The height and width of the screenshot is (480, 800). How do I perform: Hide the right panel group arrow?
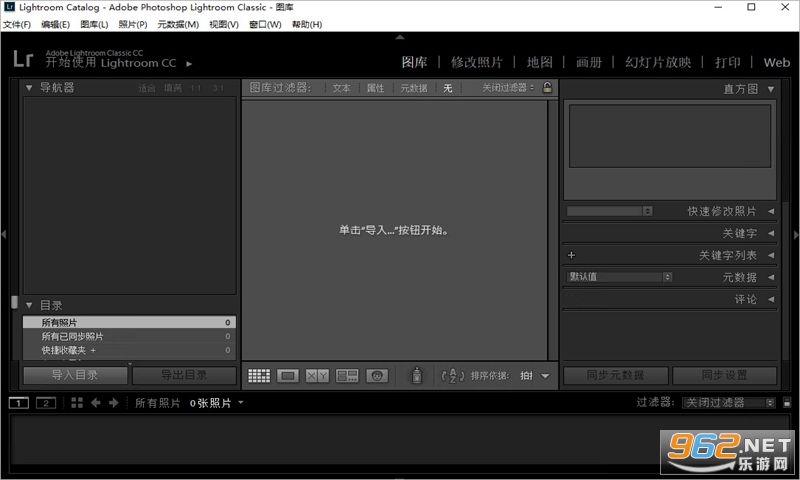pyautogui.click(x=796, y=235)
